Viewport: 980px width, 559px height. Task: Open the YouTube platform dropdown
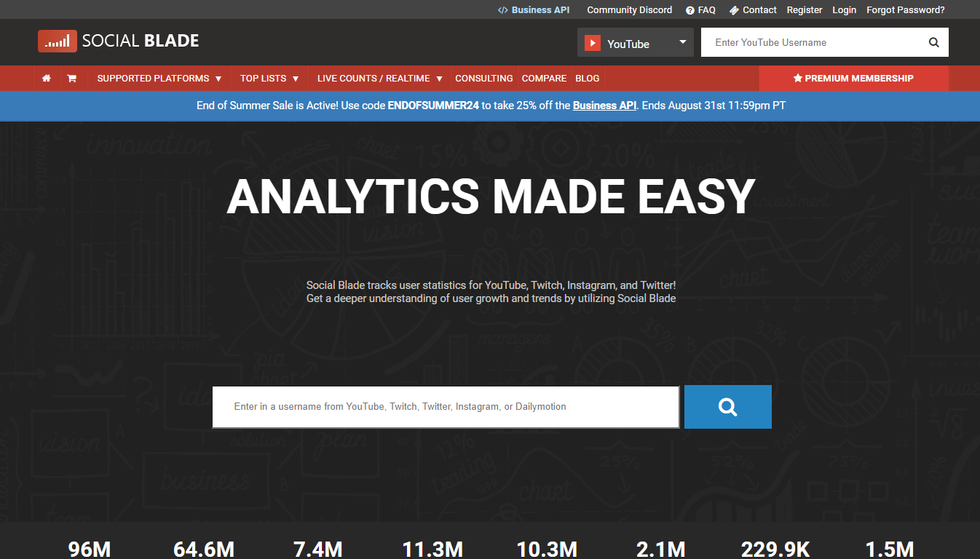[636, 43]
